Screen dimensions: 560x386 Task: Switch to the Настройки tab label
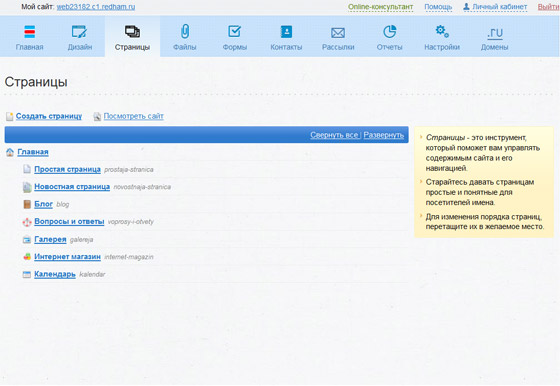point(442,47)
